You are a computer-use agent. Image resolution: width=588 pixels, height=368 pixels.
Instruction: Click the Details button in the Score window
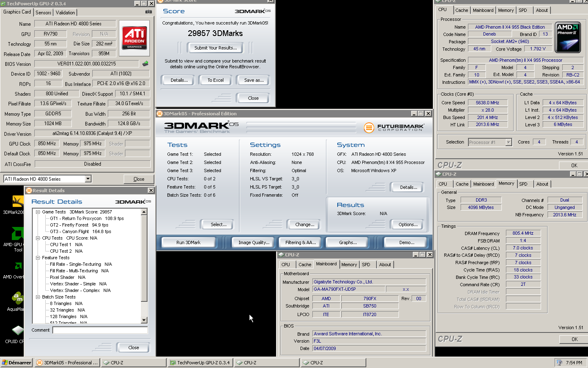point(179,80)
